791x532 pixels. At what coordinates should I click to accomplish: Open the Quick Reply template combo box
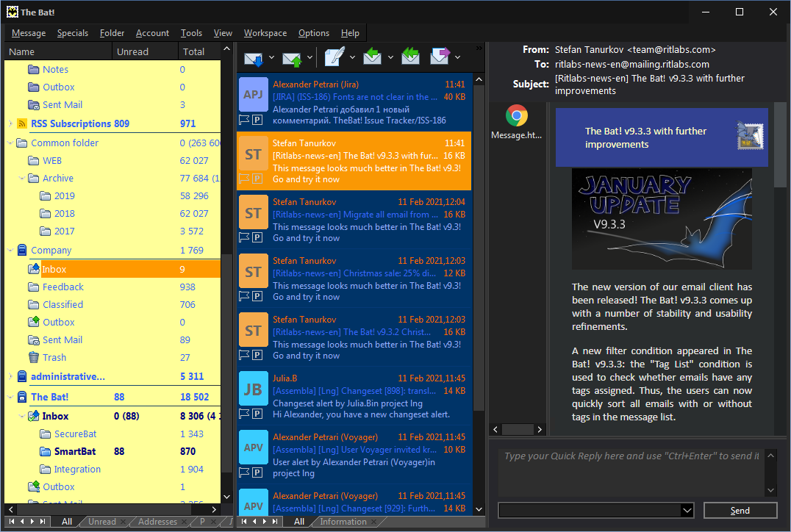click(595, 510)
